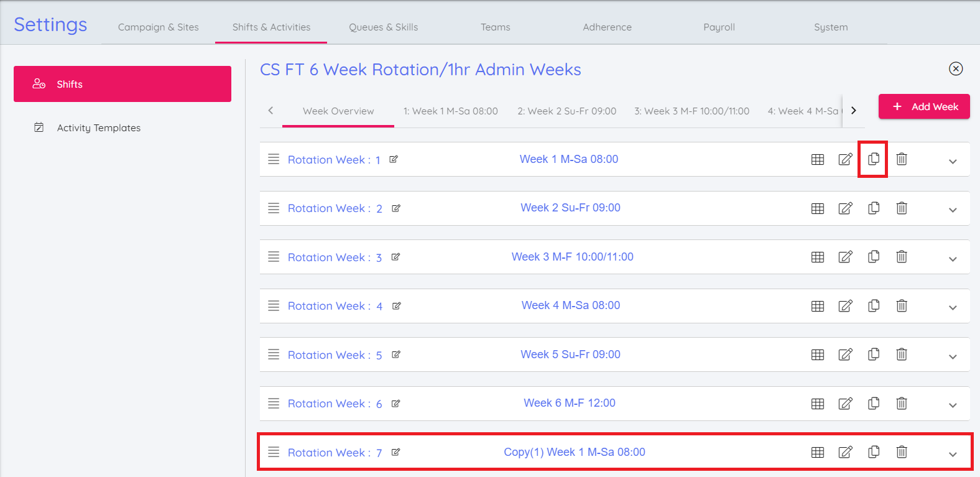Click the Add Week button

tap(924, 107)
